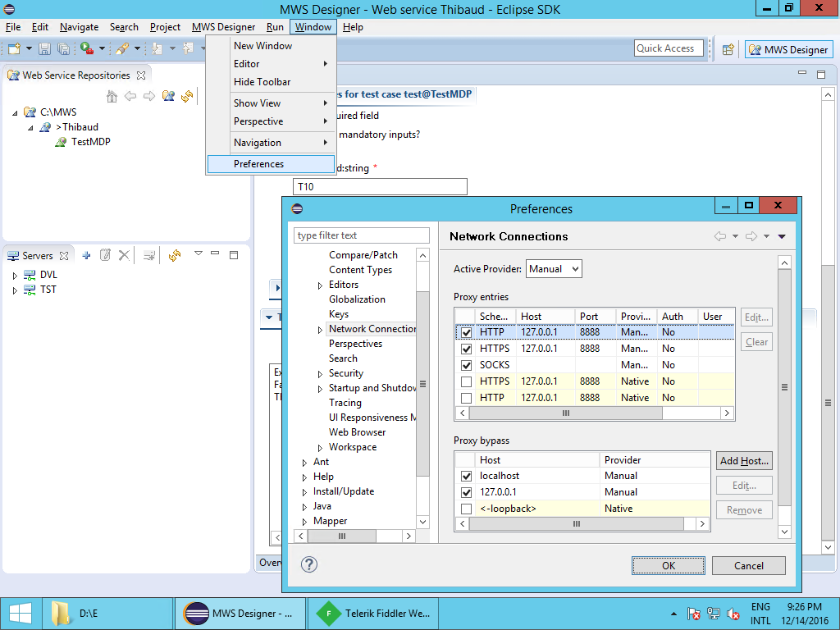Image resolution: width=840 pixels, height=630 pixels.
Task: Click the Add Host... button
Action: pos(744,461)
